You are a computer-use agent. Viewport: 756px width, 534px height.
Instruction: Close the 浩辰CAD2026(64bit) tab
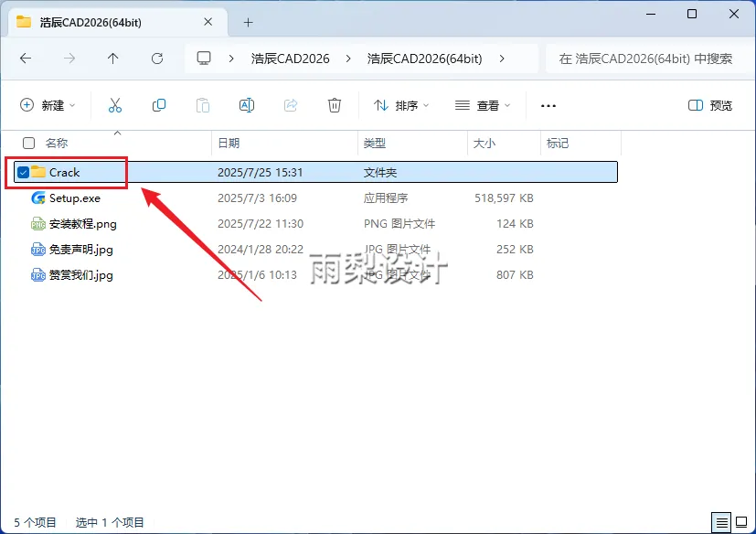(208, 22)
